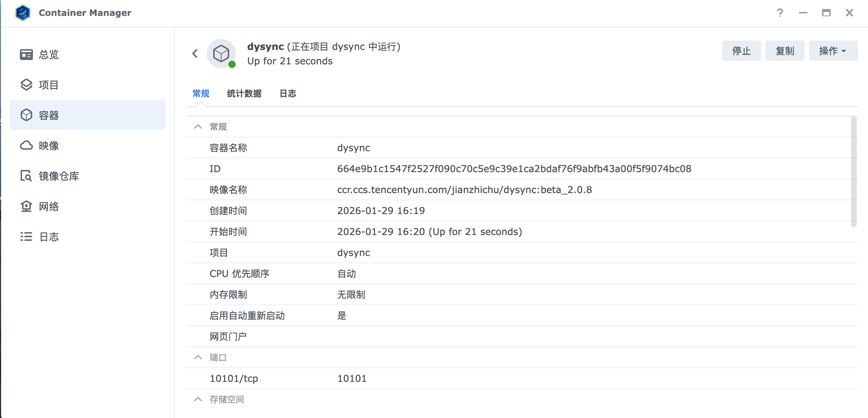Open the 映像 cloud image icon
This screenshot has width=868, height=418.
26,146
